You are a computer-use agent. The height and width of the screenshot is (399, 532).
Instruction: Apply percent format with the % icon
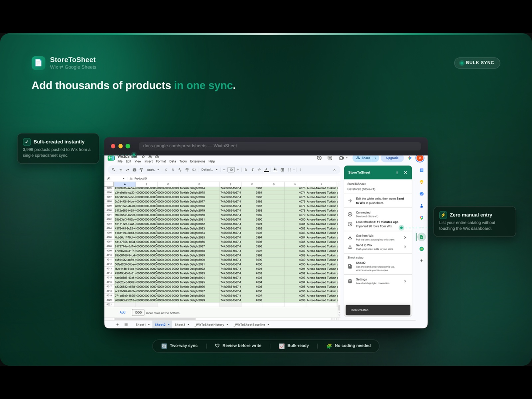tap(173, 170)
